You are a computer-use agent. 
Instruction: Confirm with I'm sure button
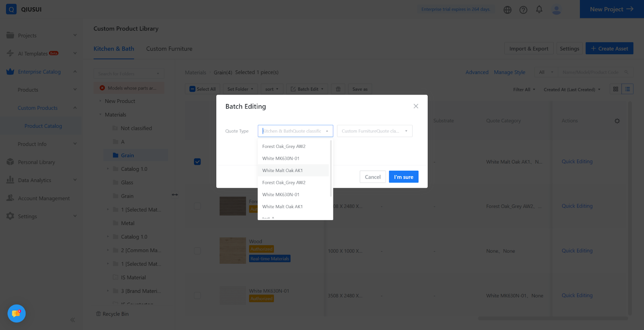click(x=403, y=177)
